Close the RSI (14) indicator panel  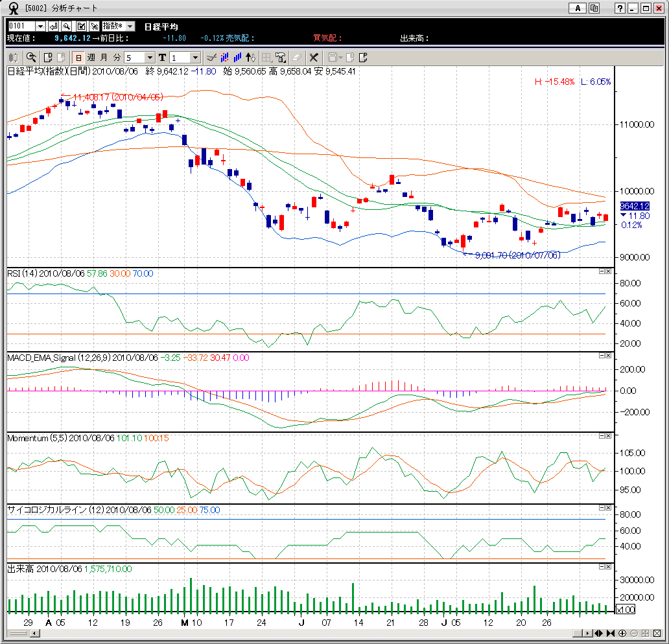(x=607, y=272)
